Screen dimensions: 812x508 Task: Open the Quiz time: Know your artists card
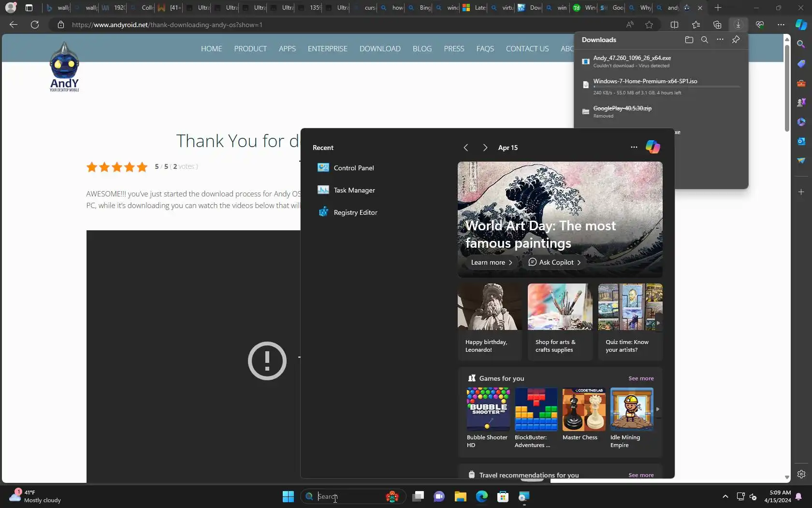click(x=630, y=322)
